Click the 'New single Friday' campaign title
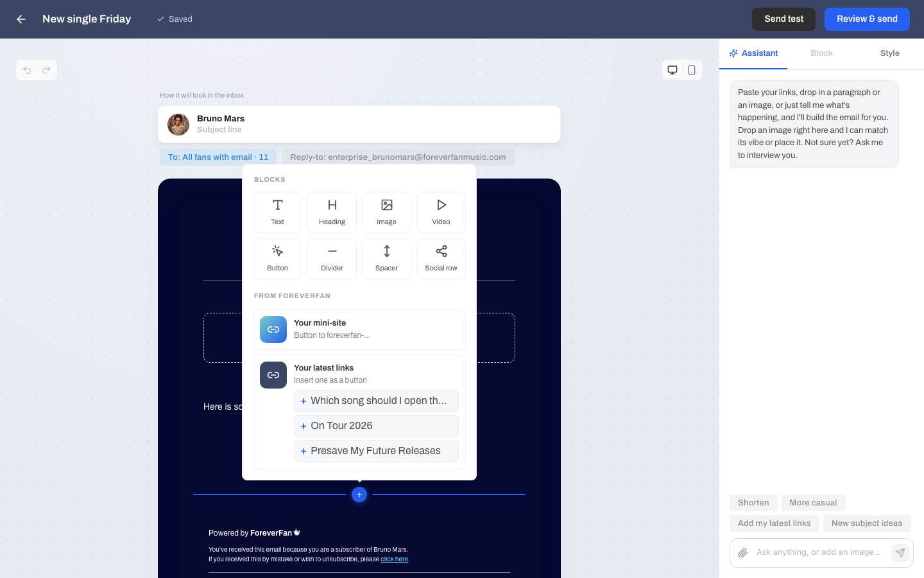The height and width of the screenshot is (578, 924). tap(87, 19)
